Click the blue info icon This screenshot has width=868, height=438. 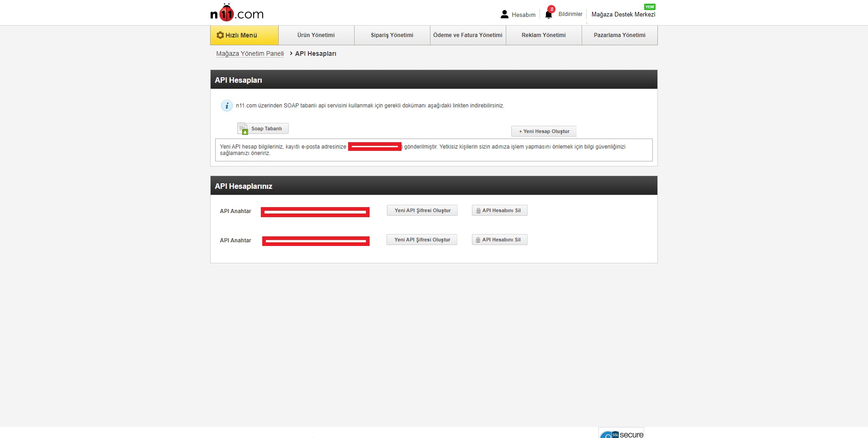point(227,106)
